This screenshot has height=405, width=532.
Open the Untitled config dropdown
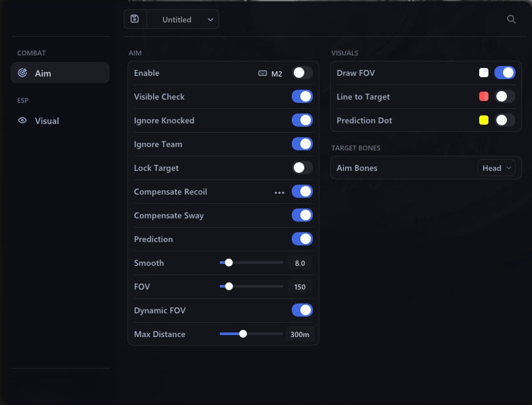coord(183,19)
